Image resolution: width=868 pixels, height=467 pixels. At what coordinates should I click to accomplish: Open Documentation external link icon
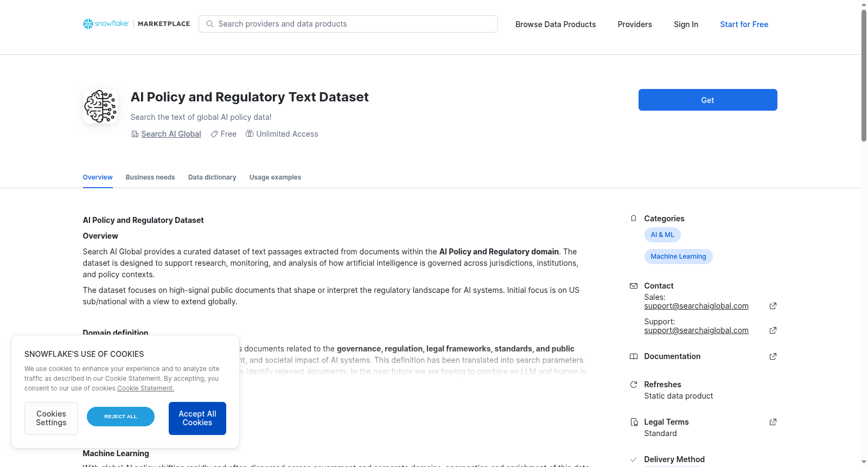[x=773, y=356]
